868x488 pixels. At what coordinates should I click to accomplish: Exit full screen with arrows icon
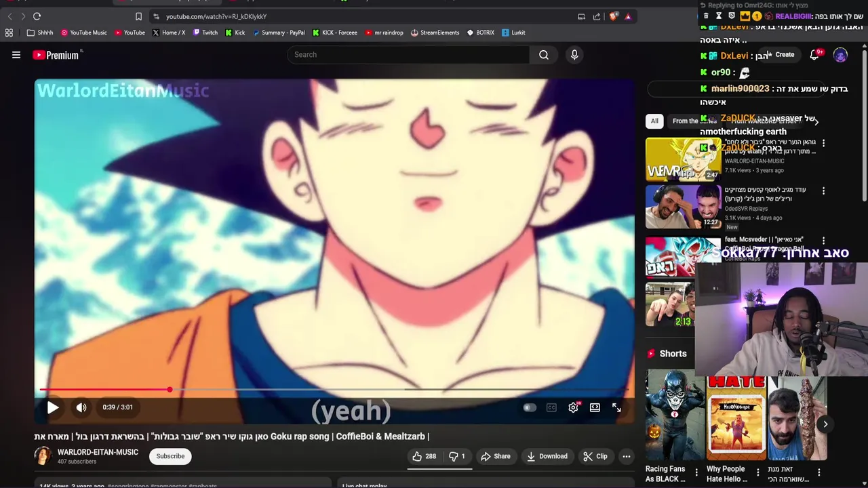point(616,407)
